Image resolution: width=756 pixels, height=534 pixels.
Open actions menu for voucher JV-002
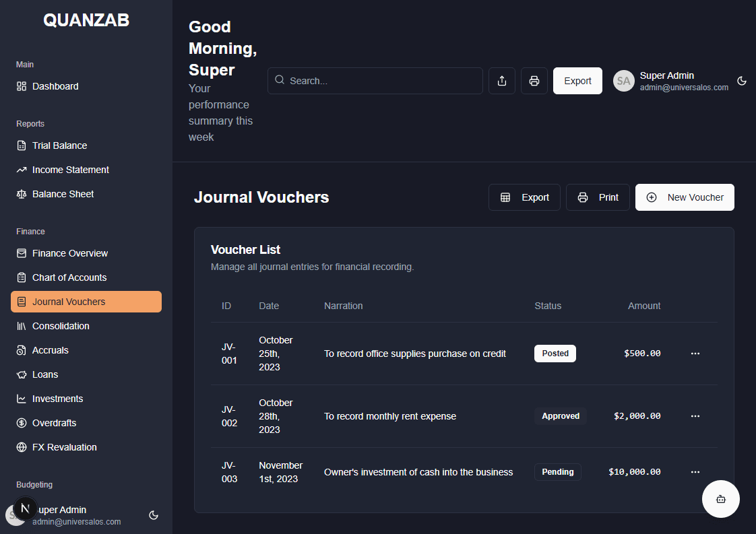[695, 416]
